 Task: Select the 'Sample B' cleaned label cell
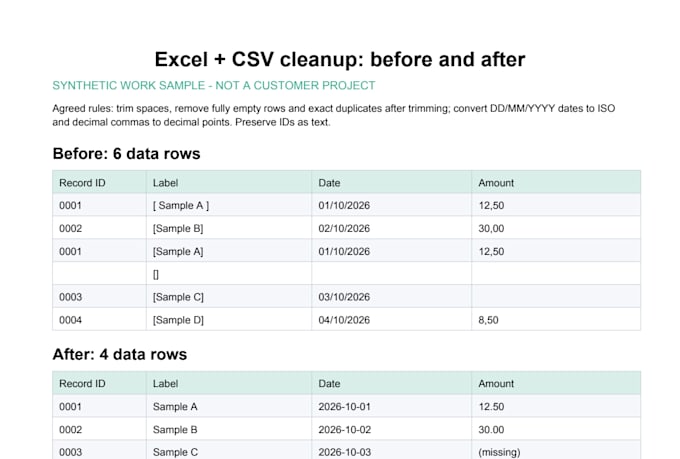point(229,429)
